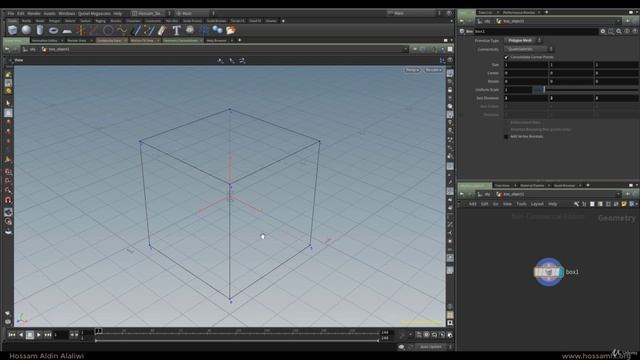Open the File menu
The width and height of the screenshot is (640, 360).
click(11, 13)
